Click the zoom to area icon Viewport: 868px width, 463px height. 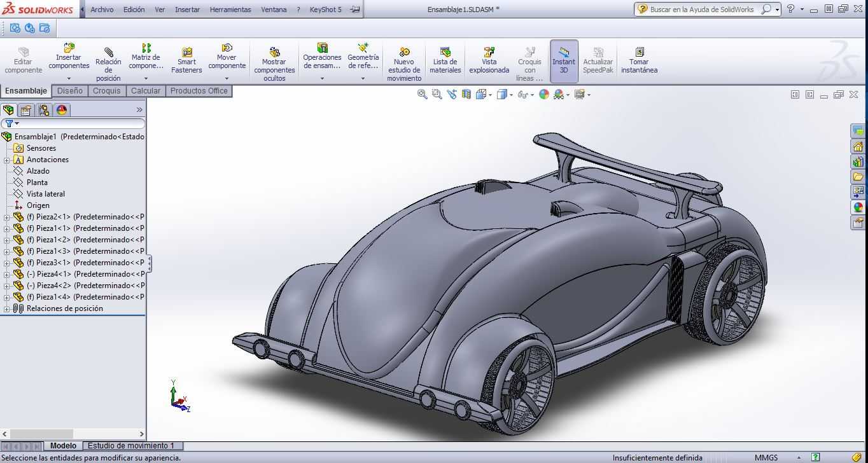click(x=437, y=94)
